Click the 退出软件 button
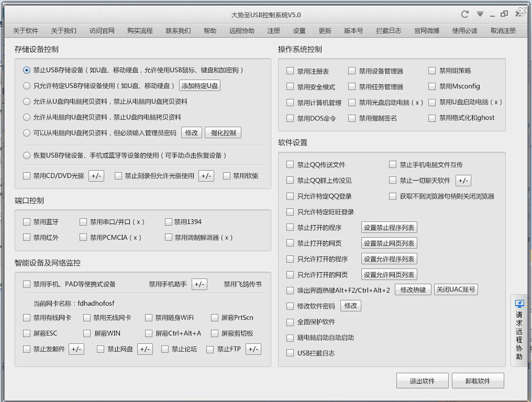 422,381
